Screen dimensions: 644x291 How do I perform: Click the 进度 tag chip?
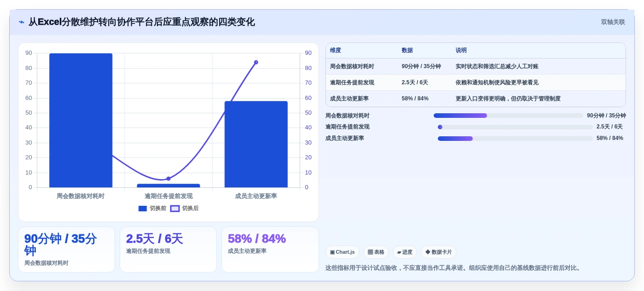coord(405,252)
